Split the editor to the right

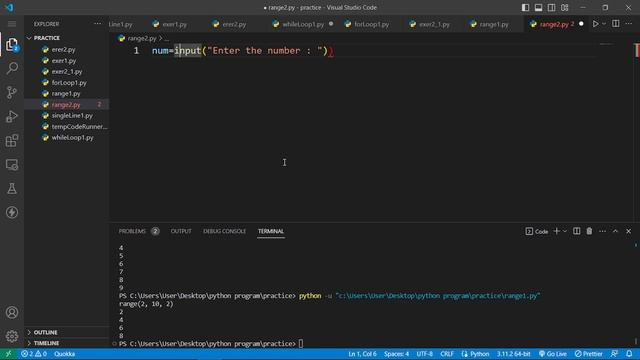coord(616,24)
